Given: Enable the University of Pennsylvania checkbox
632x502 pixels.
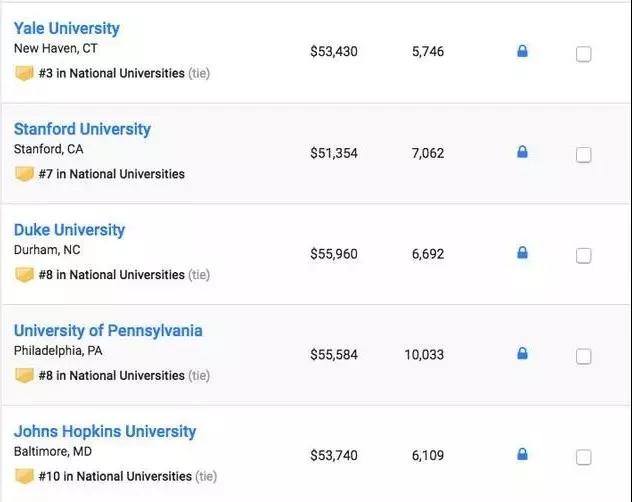Looking at the screenshot, I should point(584,356).
